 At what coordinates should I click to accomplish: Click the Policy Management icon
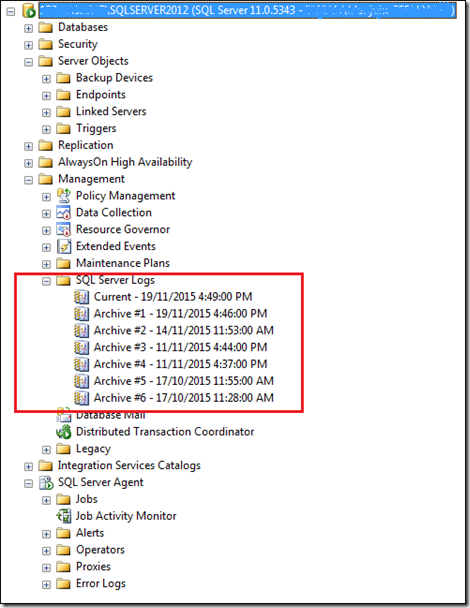click(x=64, y=196)
